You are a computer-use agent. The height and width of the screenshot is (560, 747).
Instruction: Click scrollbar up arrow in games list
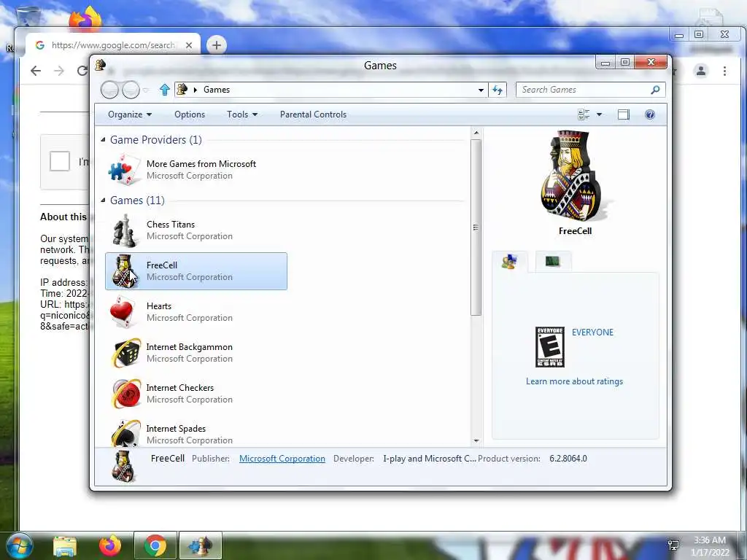pyautogui.click(x=476, y=133)
